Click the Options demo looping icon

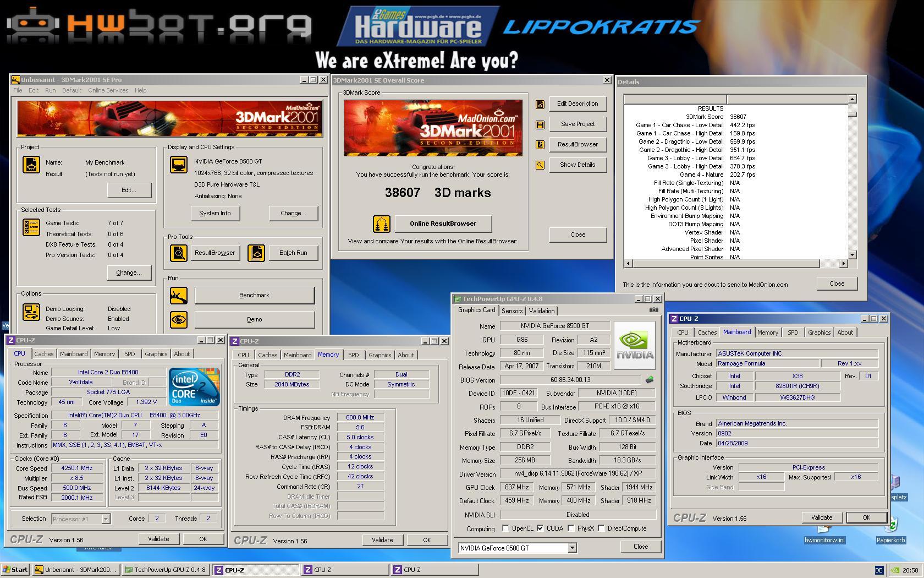point(31,312)
